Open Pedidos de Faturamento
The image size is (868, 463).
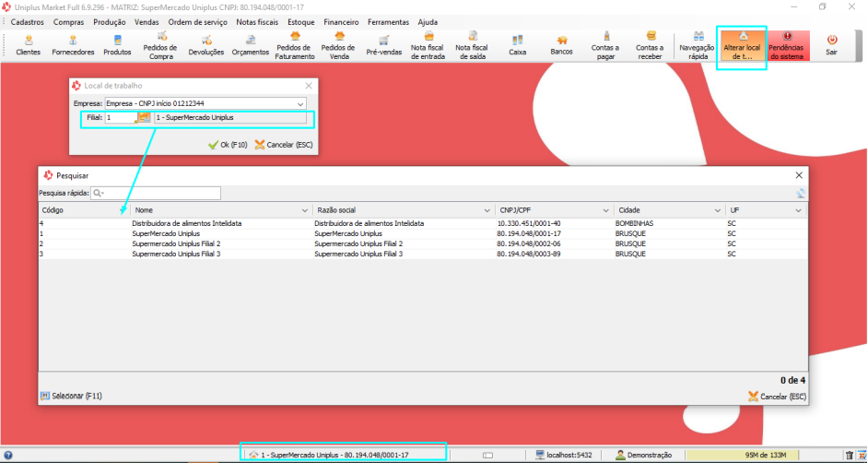pos(295,46)
